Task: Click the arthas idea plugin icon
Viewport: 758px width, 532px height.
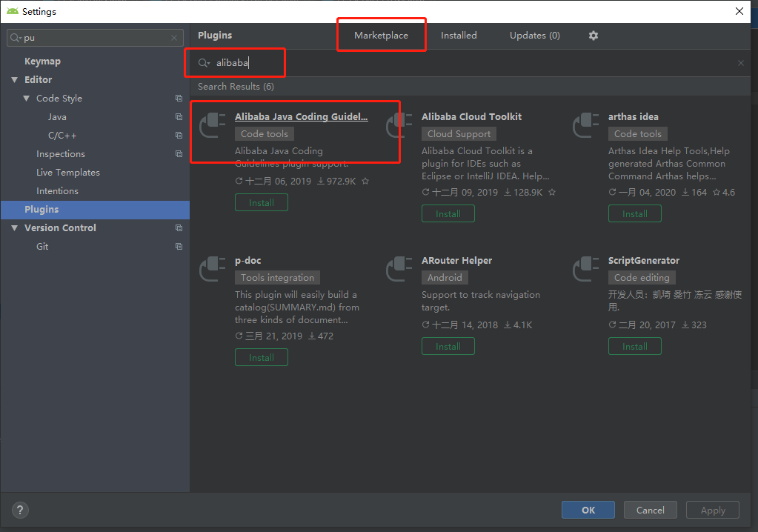Action: click(586, 125)
